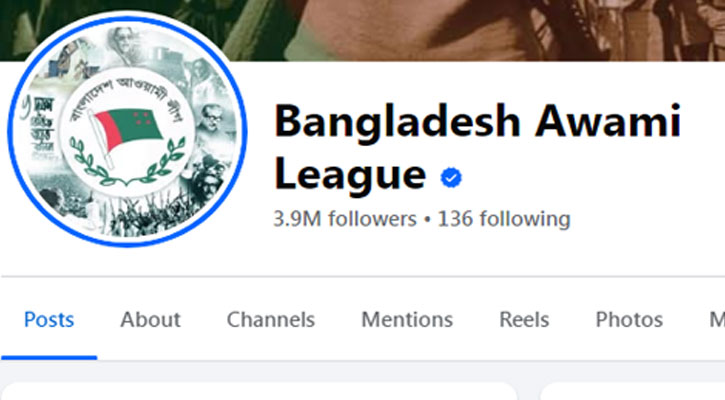
Task: Open the Posts tab
Action: 49,320
